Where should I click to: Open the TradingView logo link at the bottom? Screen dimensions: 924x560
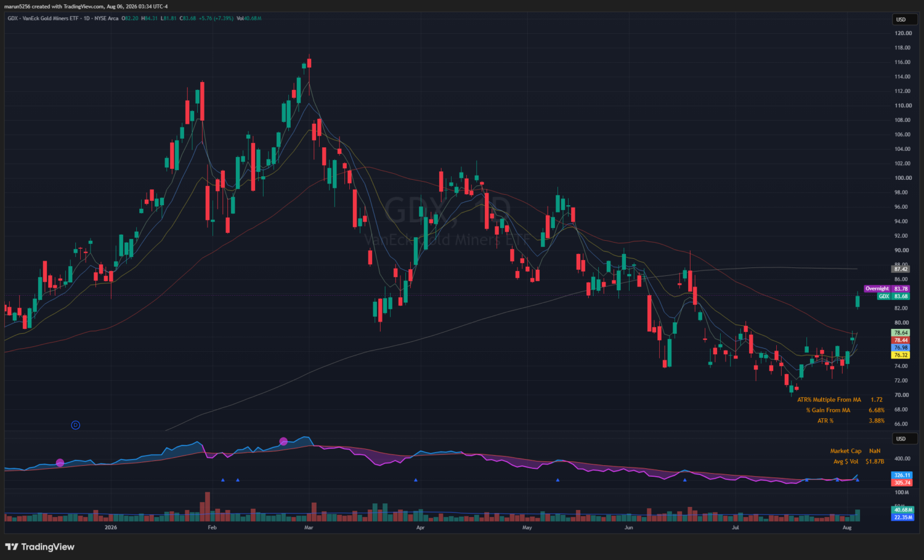tap(39, 547)
